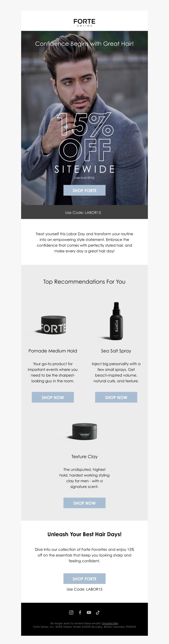
Task: Click the Use Code: LABOR15 dark bar
Action: point(84,212)
